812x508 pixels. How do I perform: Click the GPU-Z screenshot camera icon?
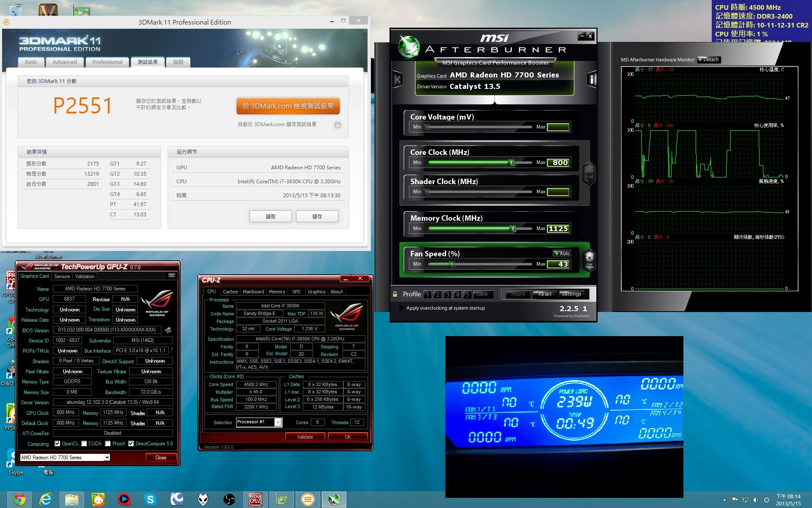(x=172, y=276)
